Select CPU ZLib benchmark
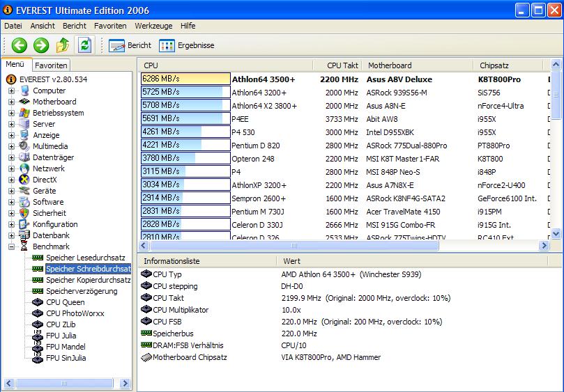 [61, 324]
